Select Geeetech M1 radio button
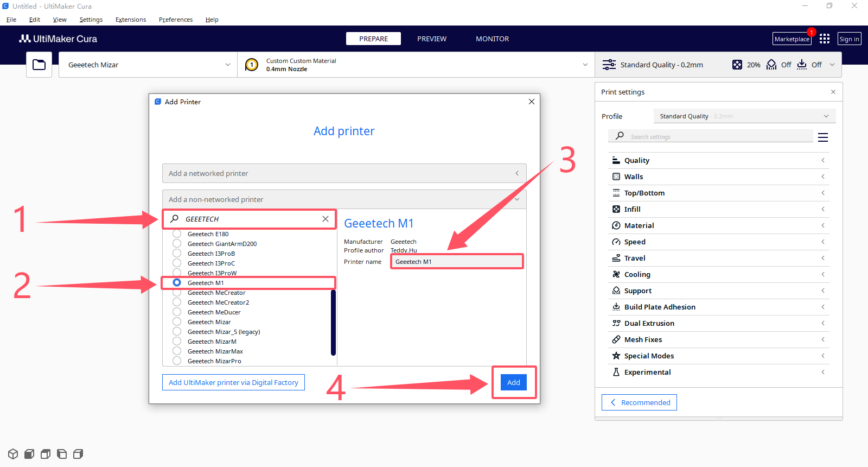Viewport: 868px width, 467px height. 177,282
